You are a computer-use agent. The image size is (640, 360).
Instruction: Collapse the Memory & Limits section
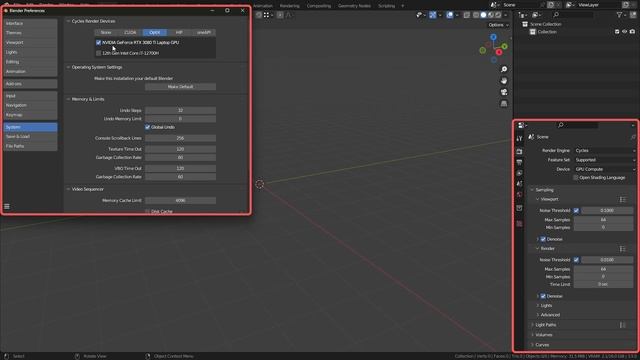click(69, 99)
